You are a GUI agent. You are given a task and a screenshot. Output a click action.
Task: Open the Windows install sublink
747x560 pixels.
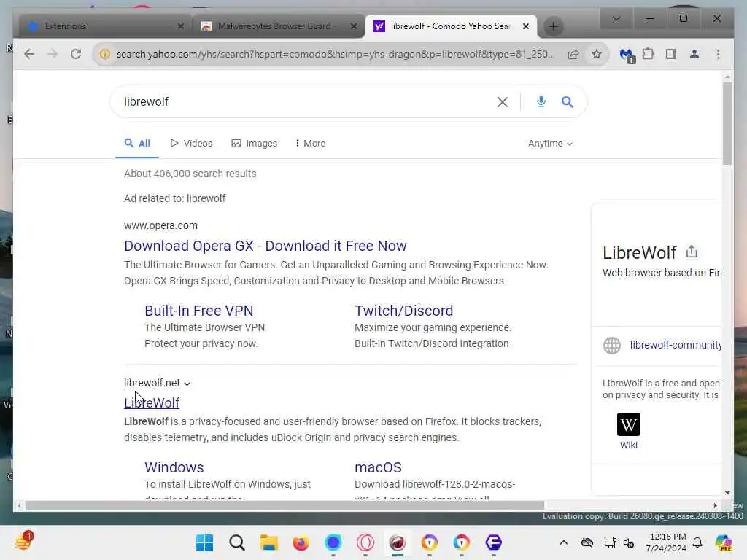click(174, 467)
